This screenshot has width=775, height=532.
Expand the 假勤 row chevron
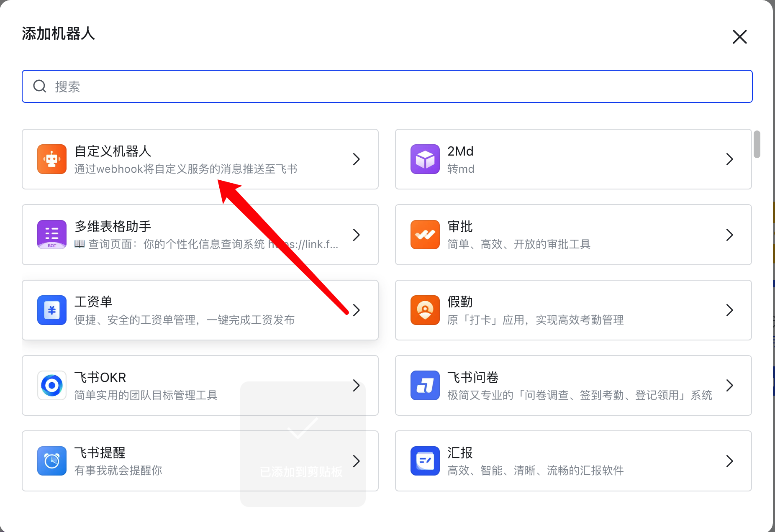pyautogui.click(x=729, y=310)
